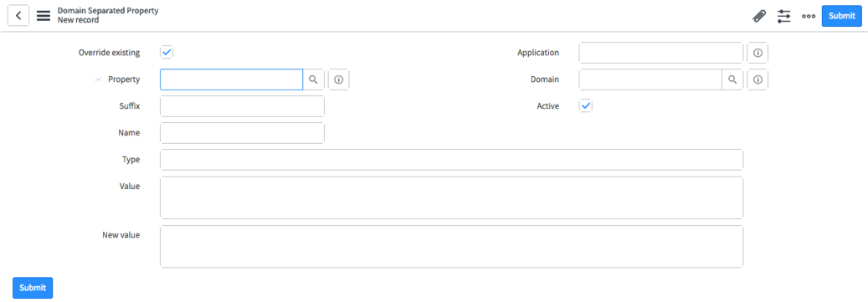This screenshot has width=868, height=302.
Task: Open the form context menu hamburger icon
Action: [x=44, y=16]
